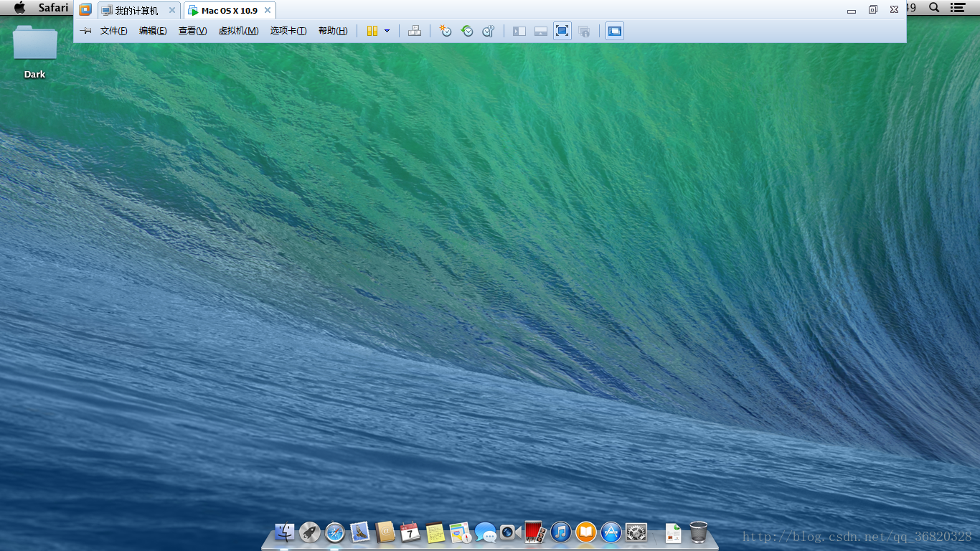Toggle the thumbnail bar view icon
Screen dimensions: 980x551
coord(541,31)
